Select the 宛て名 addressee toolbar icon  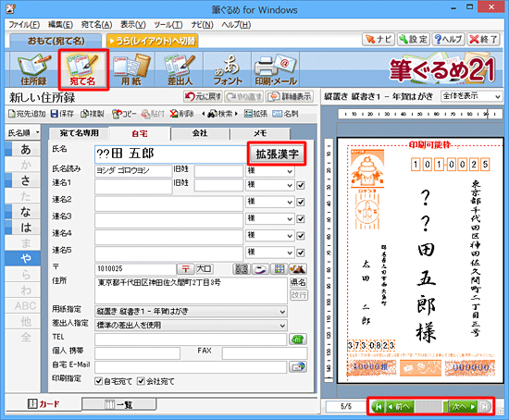point(83,69)
